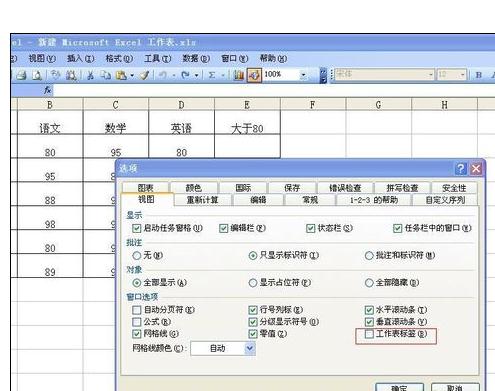Select 全部显示 objects radio button
Viewport: 495px width, 391px height.
pyautogui.click(x=136, y=283)
